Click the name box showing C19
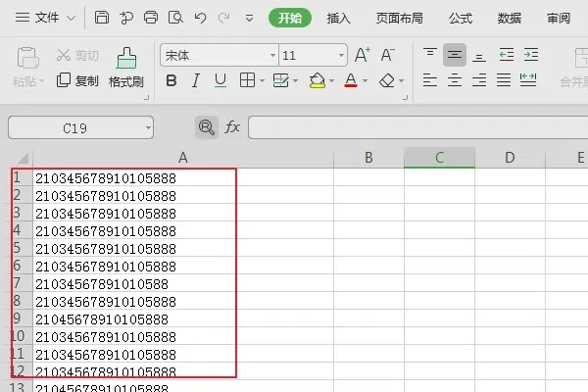Image resolution: width=588 pixels, height=392 pixels. 80,128
